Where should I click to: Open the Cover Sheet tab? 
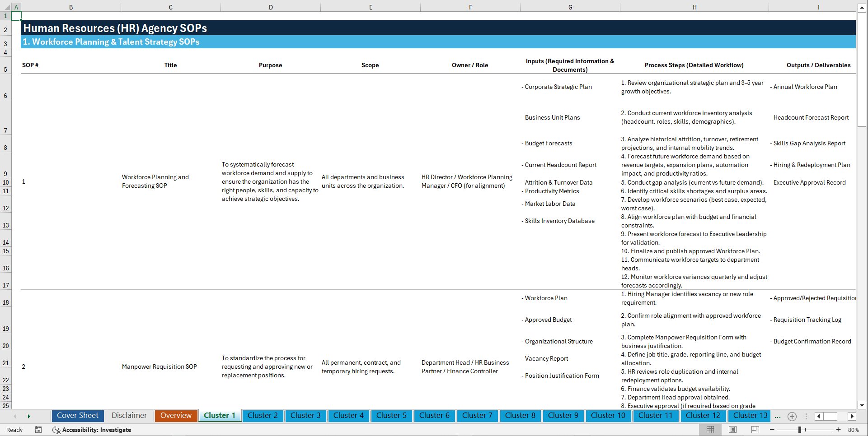click(77, 415)
